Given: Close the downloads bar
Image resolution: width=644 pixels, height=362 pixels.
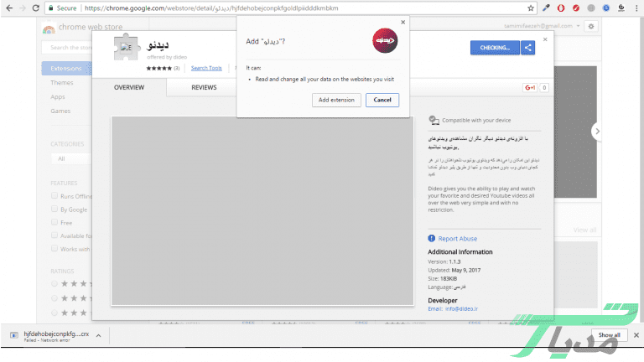Looking at the screenshot, I should [x=635, y=335].
